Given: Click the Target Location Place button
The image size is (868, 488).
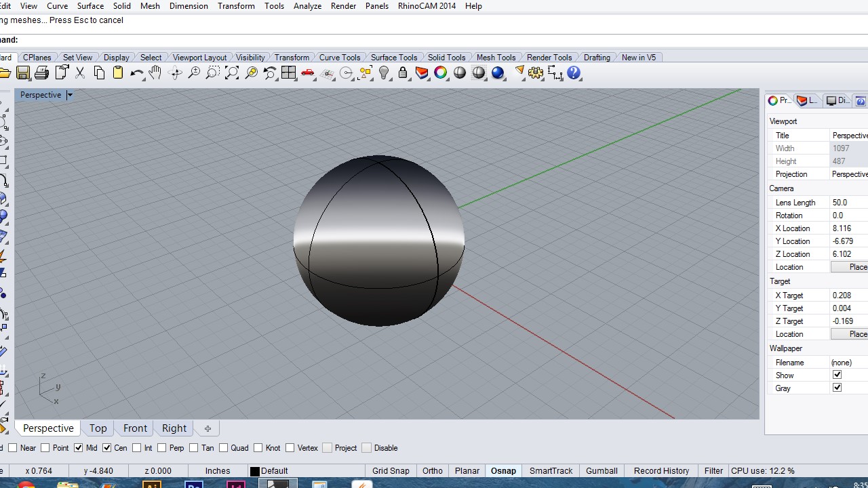Looking at the screenshot, I should [850, 334].
